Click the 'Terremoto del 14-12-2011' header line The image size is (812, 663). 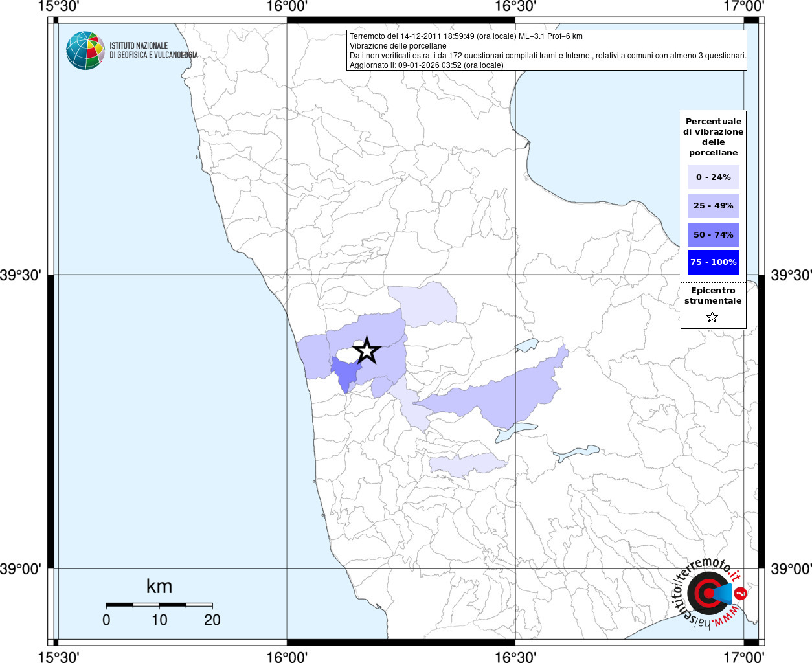[466, 36]
